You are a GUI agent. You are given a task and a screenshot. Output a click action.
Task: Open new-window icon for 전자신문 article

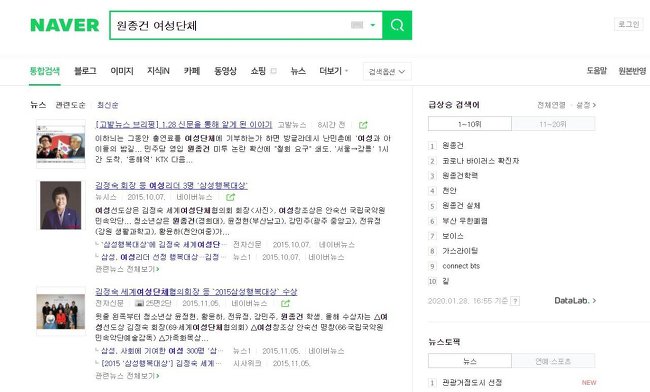[285, 303]
